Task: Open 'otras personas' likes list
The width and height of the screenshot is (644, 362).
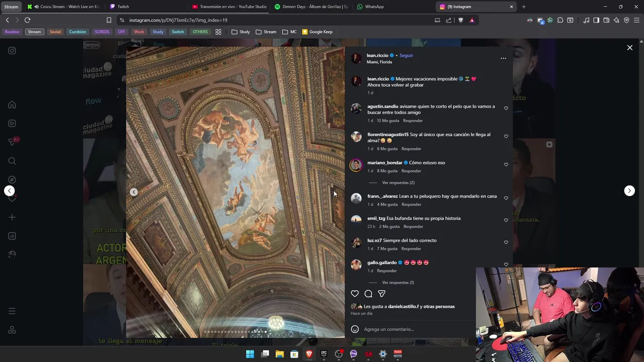Action: pos(439,306)
